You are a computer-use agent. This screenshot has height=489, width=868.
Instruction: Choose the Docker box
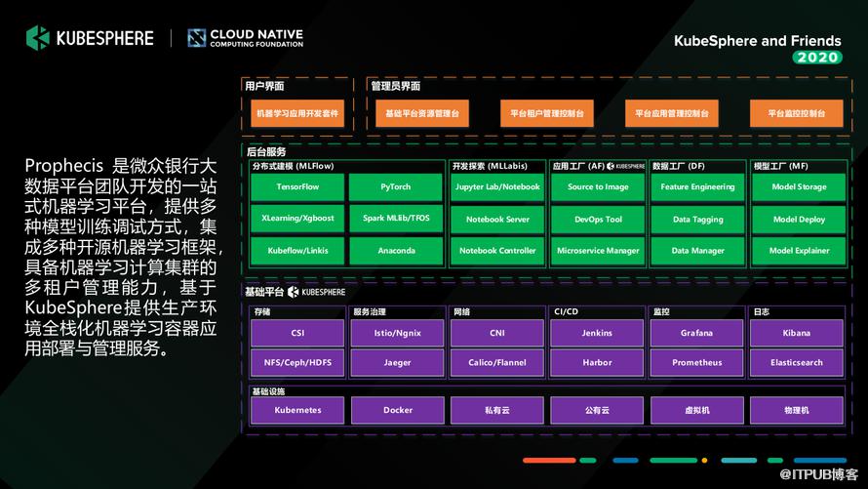[398, 410]
